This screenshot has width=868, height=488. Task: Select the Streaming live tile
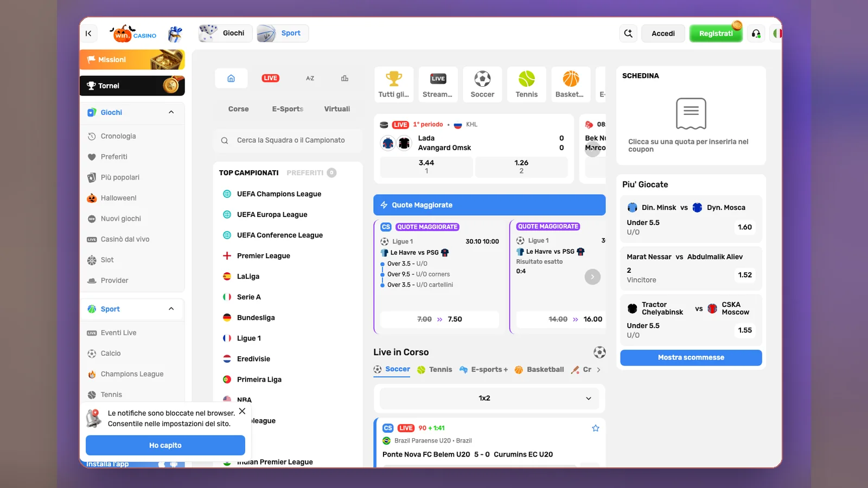point(438,85)
